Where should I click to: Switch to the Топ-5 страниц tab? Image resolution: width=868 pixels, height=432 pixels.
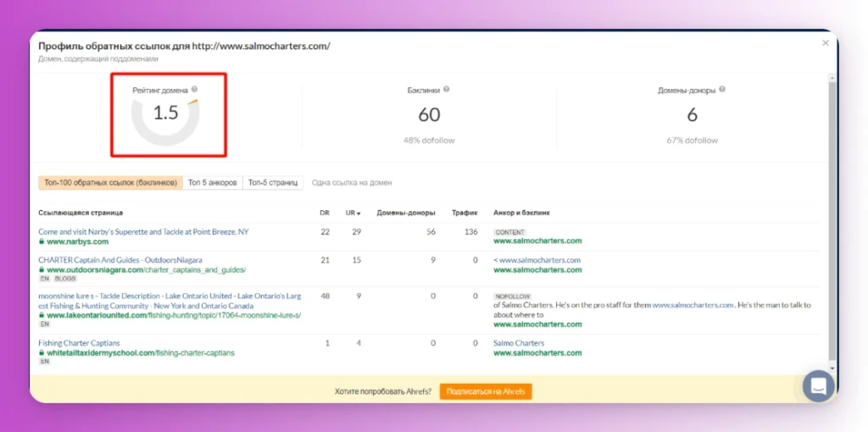[273, 182]
